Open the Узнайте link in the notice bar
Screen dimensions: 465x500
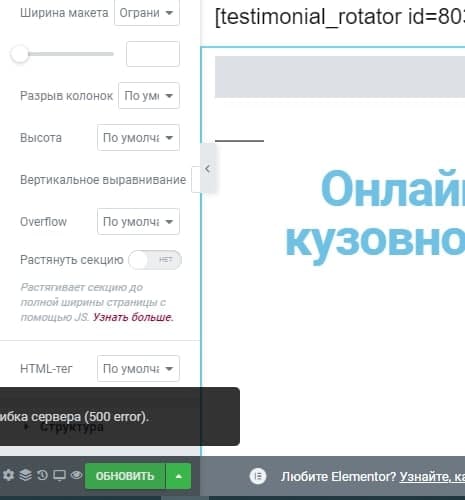tap(432, 477)
